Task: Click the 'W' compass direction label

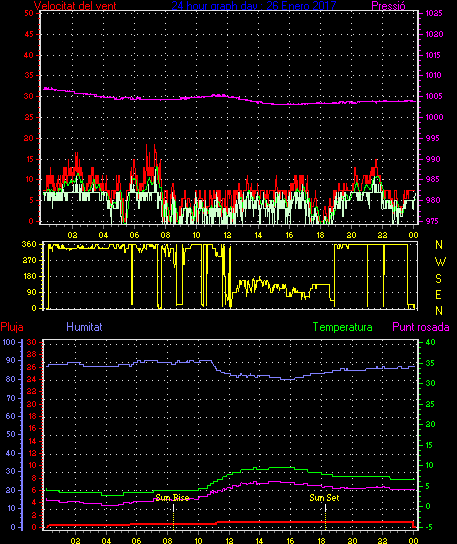Action: [440, 261]
